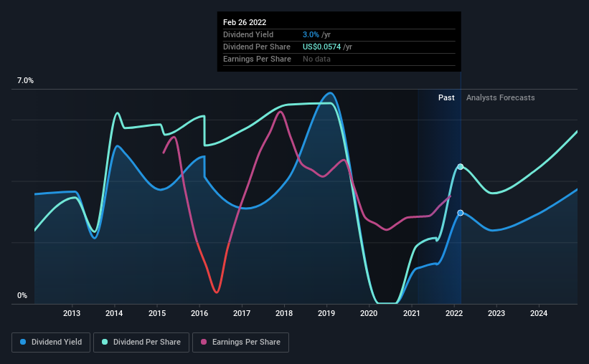Click the 2018 x-axis label
Viewport: 589px width, 364px height.
(x=284, y=313)
